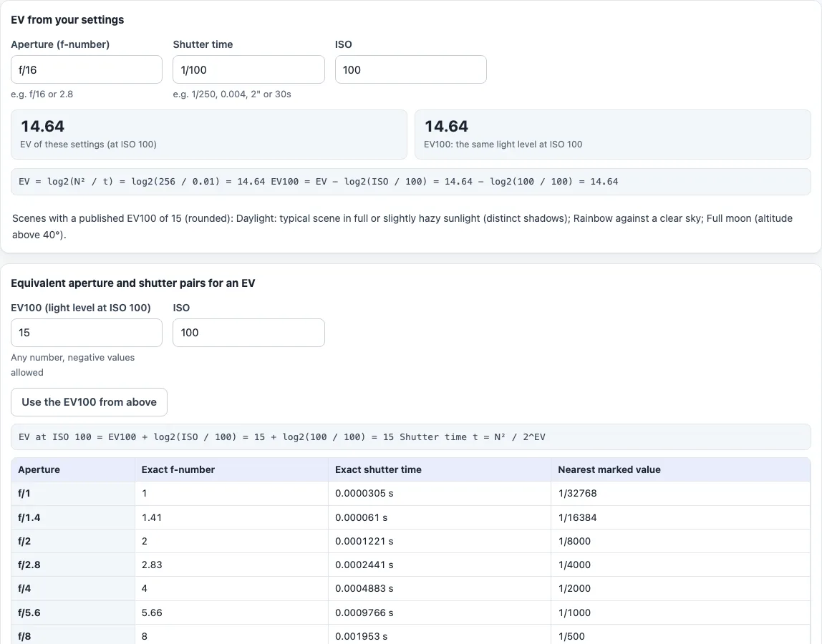Select the 'EV100: the same light level' 14.64 value
This screenshot has width=822, height=644.
(x=446, y=126)
